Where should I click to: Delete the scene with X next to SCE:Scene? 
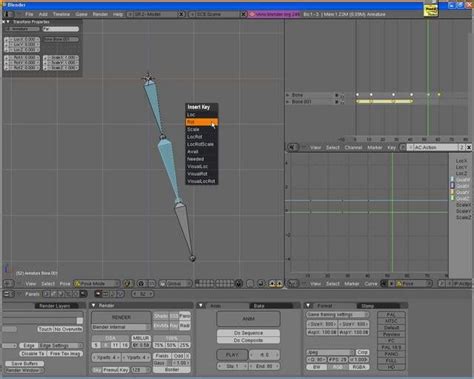pos(243,14)
